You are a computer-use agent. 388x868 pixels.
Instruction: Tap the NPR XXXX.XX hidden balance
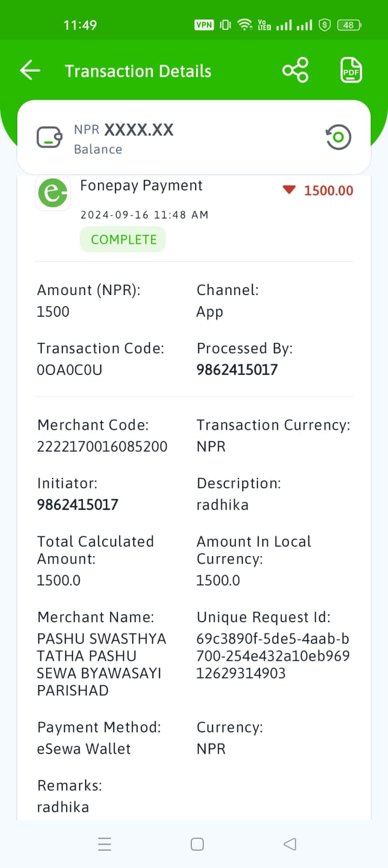click(x=124, y=130)
